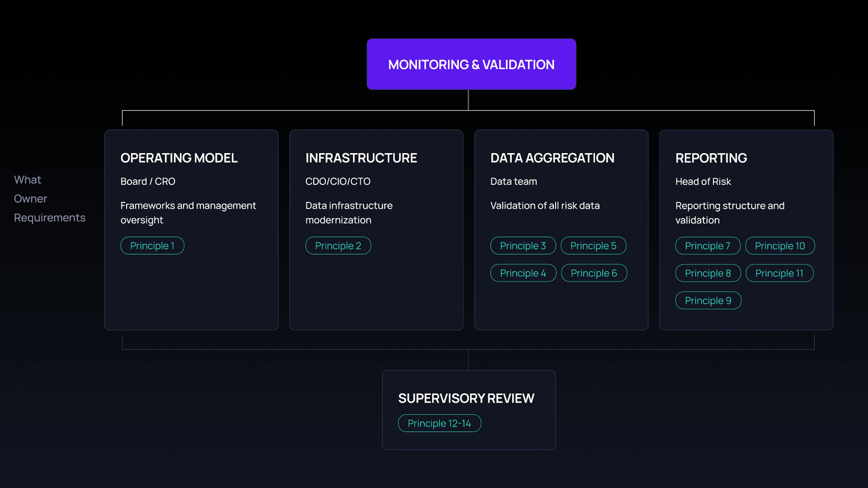Click the Reporting card title

(711, 158)
